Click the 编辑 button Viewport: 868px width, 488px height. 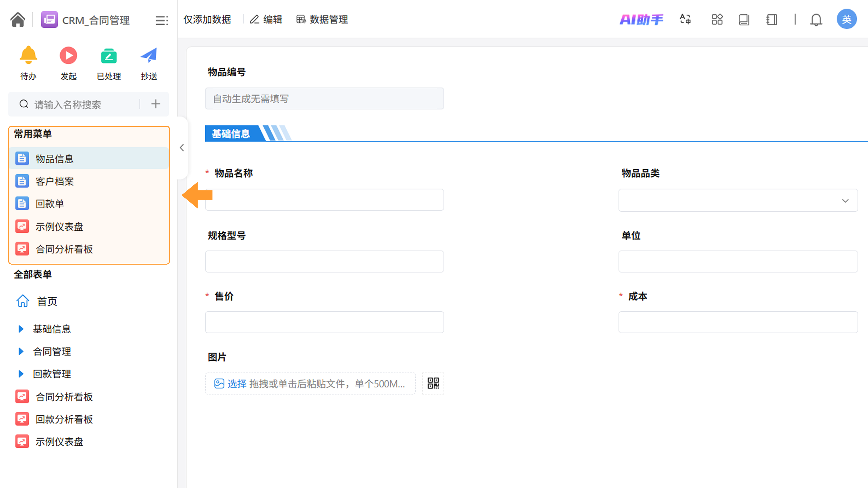click(266, 19)
